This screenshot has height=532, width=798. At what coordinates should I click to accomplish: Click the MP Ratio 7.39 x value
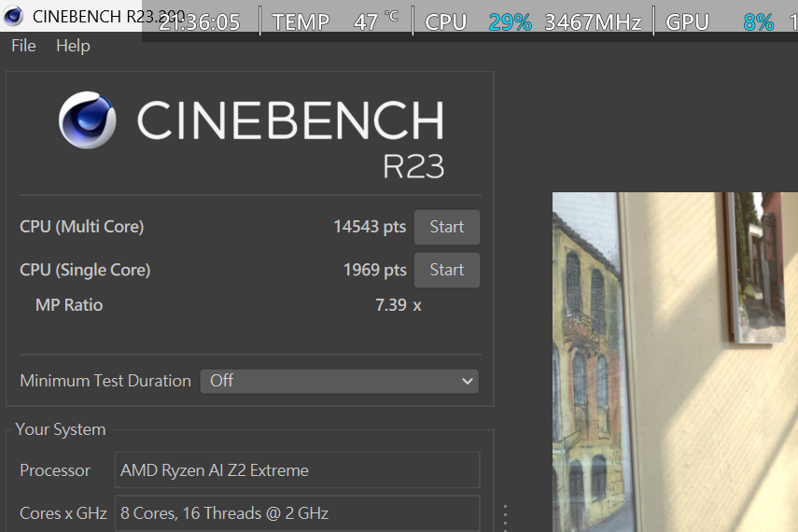point(398,305)
